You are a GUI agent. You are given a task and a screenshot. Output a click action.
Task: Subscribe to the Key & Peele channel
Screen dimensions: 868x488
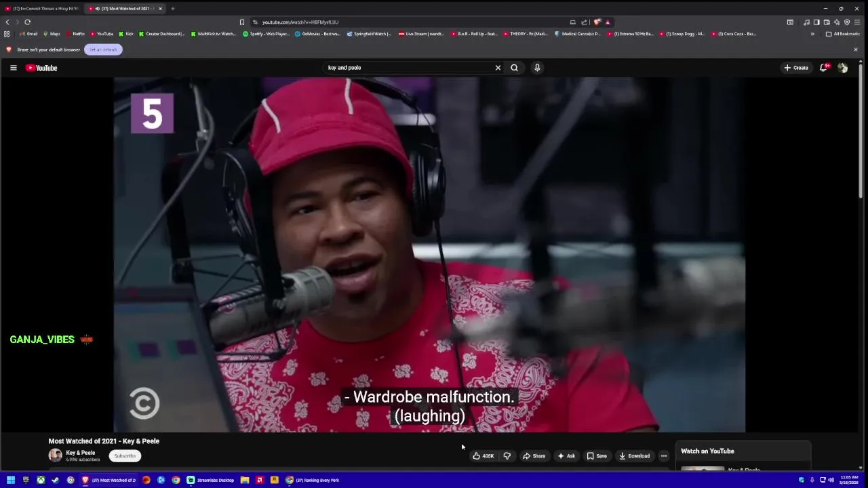point(125,456)
